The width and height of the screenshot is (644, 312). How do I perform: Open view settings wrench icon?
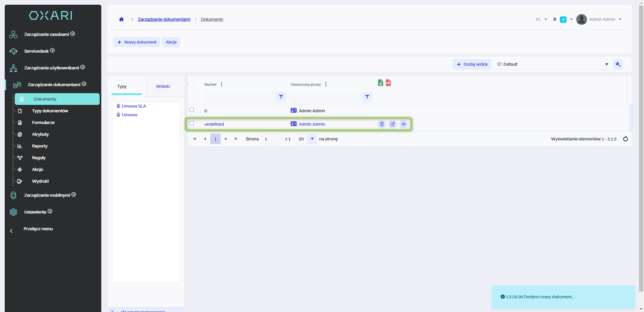[x=618, y=64]
